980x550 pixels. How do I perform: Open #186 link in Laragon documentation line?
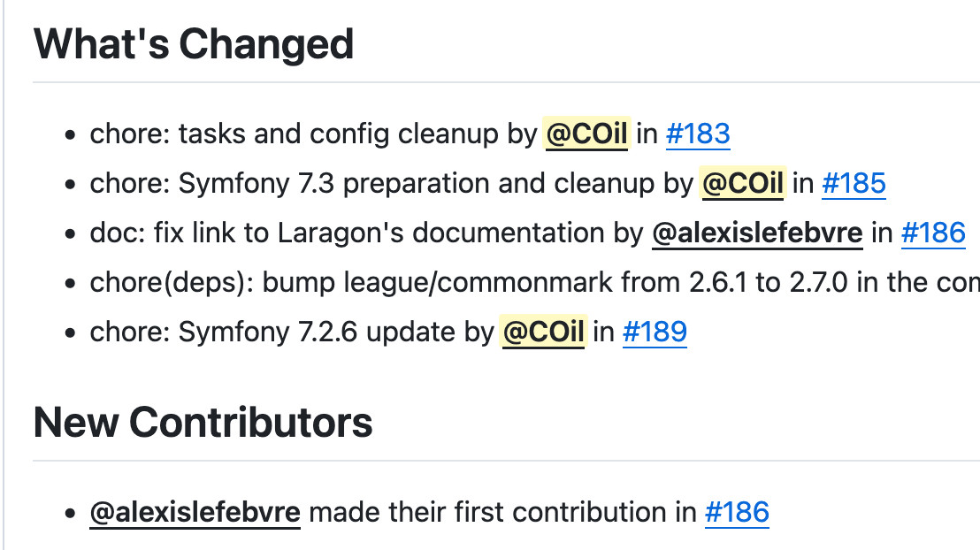point(933,233)
